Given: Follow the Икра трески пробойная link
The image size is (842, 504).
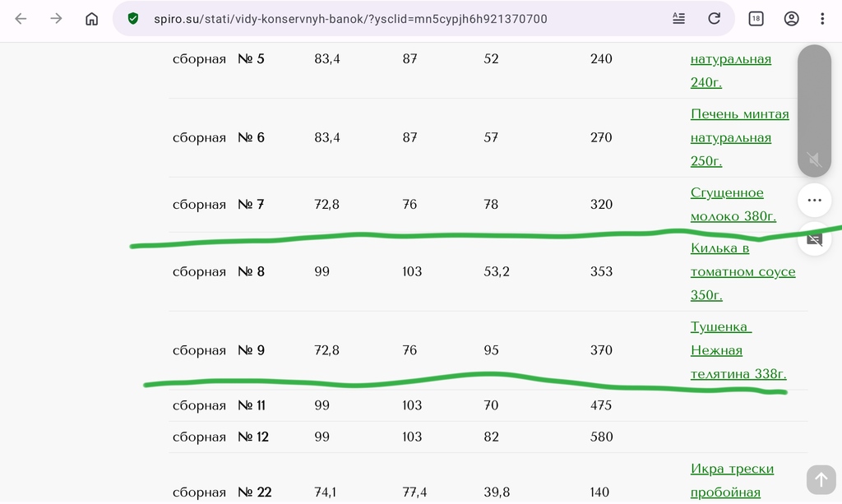Looking at the screenshot, I should point(732,480).
